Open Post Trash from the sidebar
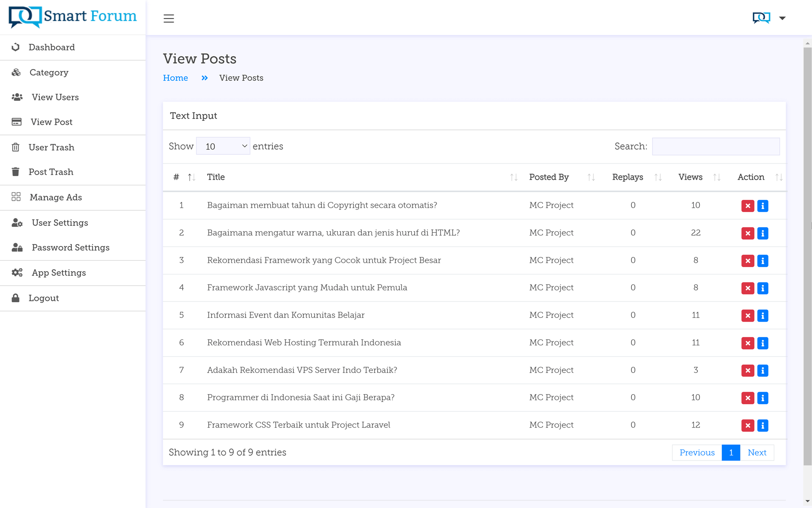Image resolution: width=812 pixels, height=508 pixels. [x=51, y=172]
